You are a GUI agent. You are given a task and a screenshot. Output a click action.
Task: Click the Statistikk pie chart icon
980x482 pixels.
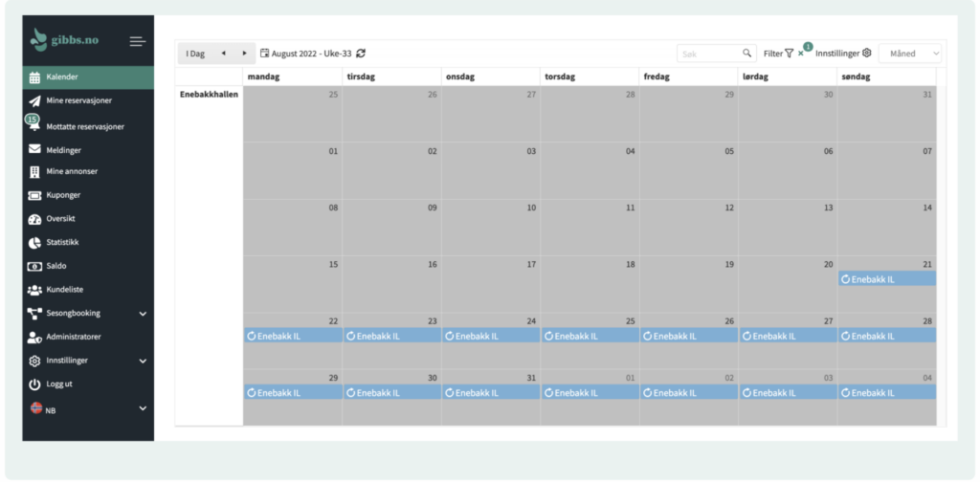tap(34, 243)
